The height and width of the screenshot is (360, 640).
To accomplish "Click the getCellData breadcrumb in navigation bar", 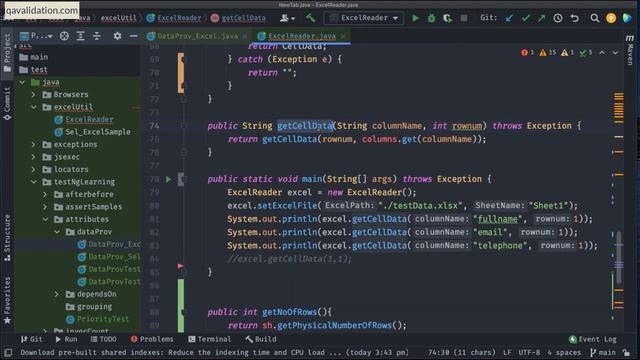I will (239, 18).
